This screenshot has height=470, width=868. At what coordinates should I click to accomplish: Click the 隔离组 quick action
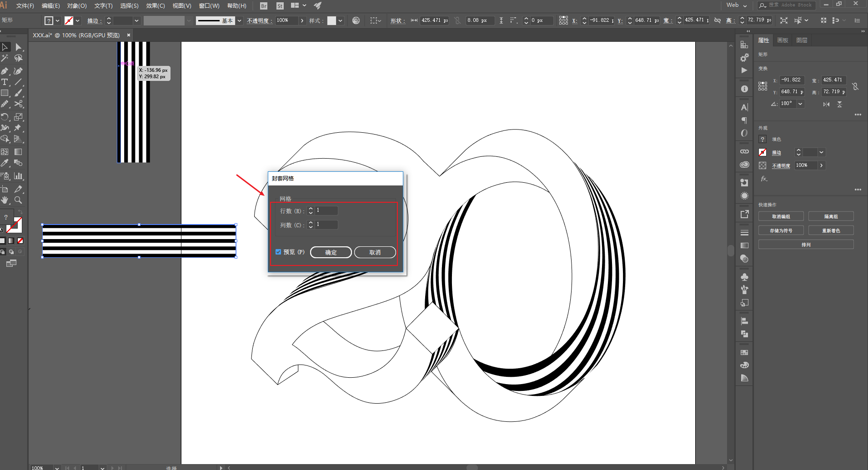831,216
